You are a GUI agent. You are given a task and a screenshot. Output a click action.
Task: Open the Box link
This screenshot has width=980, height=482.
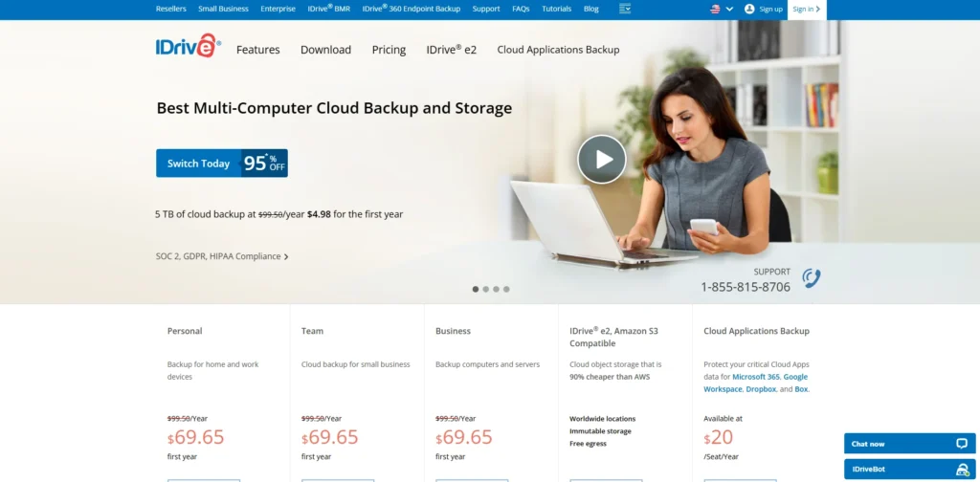point(801,389)
